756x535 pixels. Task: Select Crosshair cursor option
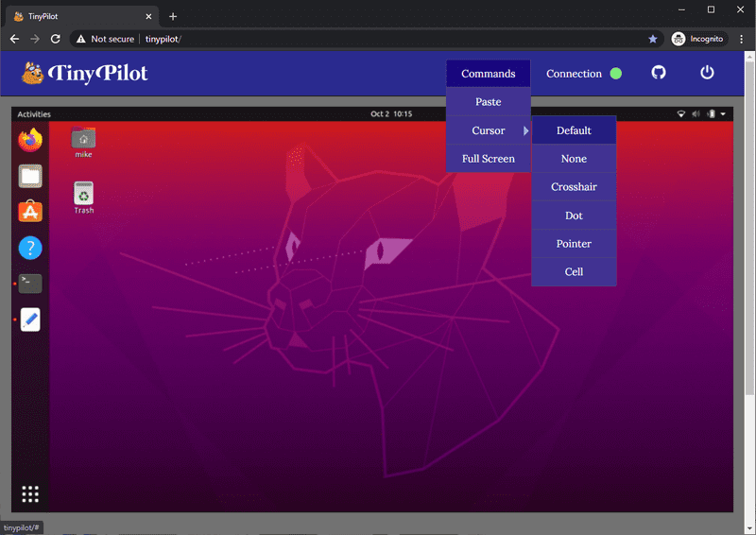click(x=574, y=187)
